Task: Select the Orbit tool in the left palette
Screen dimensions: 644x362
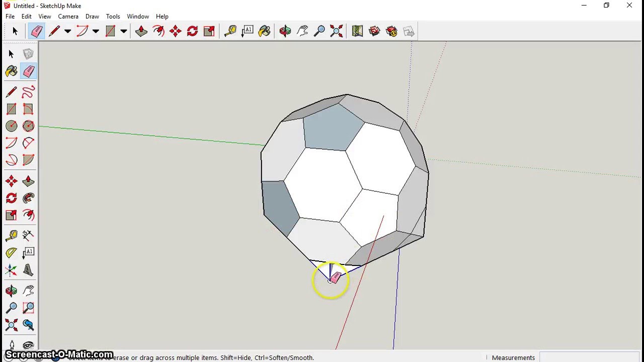Action: (11, 290)
